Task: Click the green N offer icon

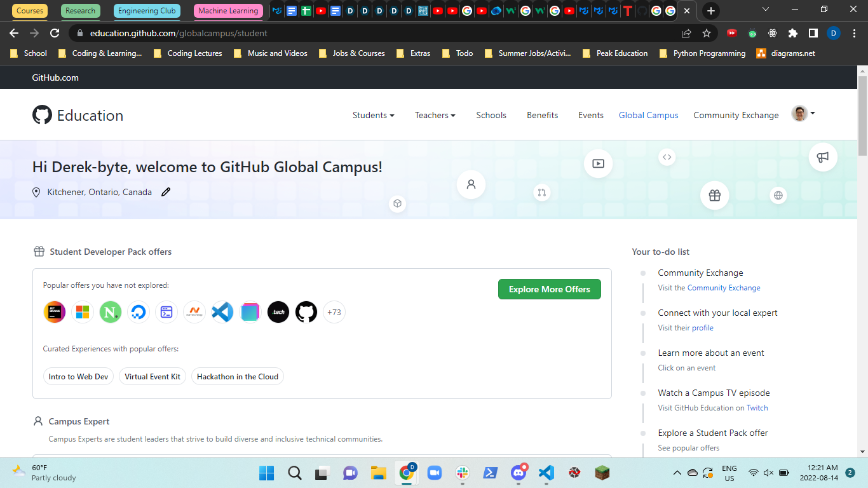Action: point(111,312)
